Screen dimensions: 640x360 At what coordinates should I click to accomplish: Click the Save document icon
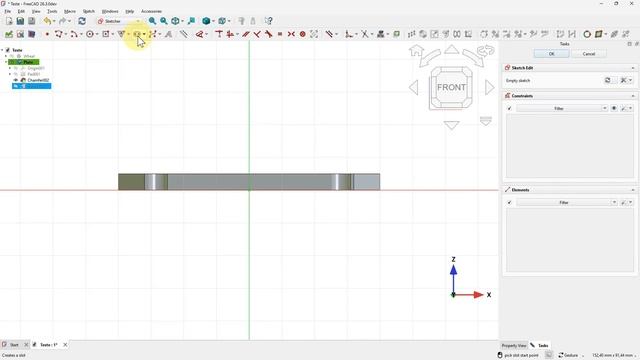pyautogui.click(x=20, y=21)
